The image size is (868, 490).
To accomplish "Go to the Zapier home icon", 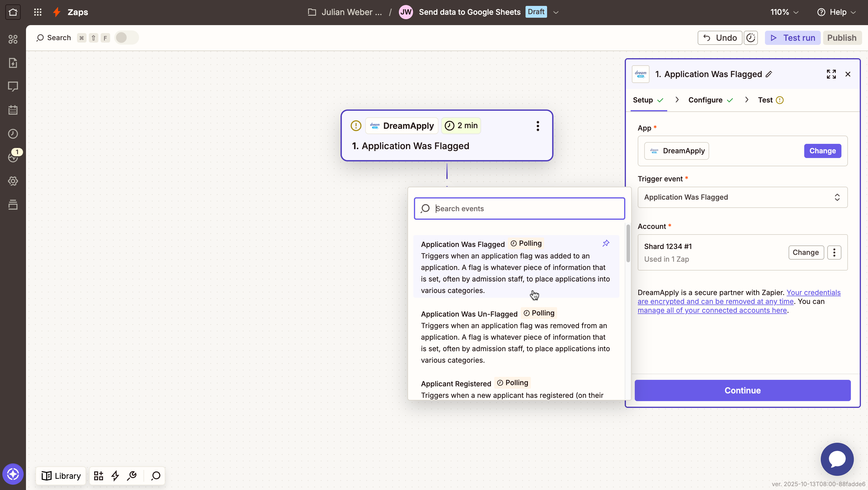I will tap(13, 12).
